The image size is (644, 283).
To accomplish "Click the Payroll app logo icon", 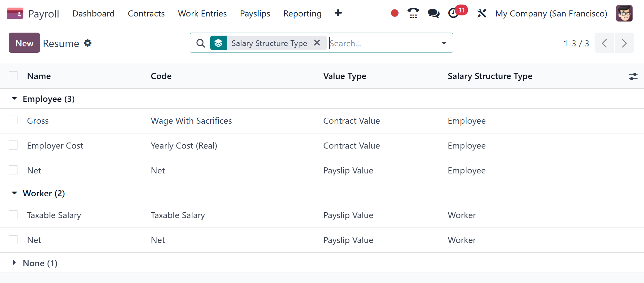I will [x=15, y=13].
